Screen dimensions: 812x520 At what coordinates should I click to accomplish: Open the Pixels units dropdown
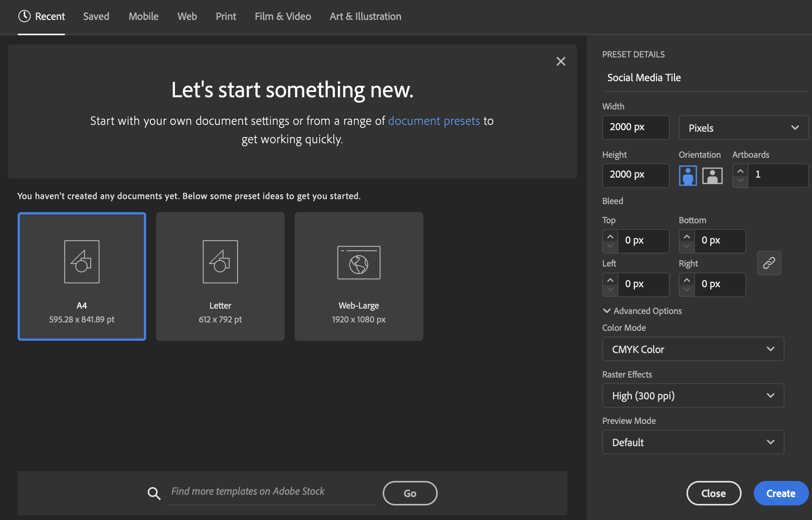click(743, 128)
